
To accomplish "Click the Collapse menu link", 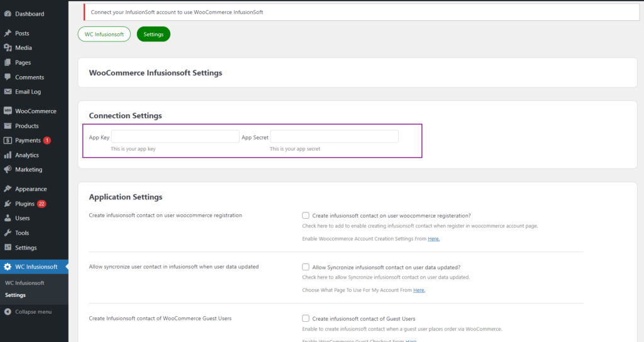I will click(33, 312).
